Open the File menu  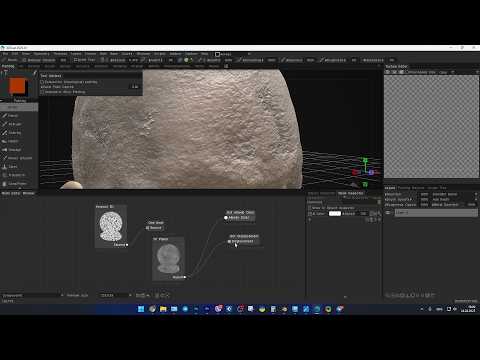coord(5,54)
